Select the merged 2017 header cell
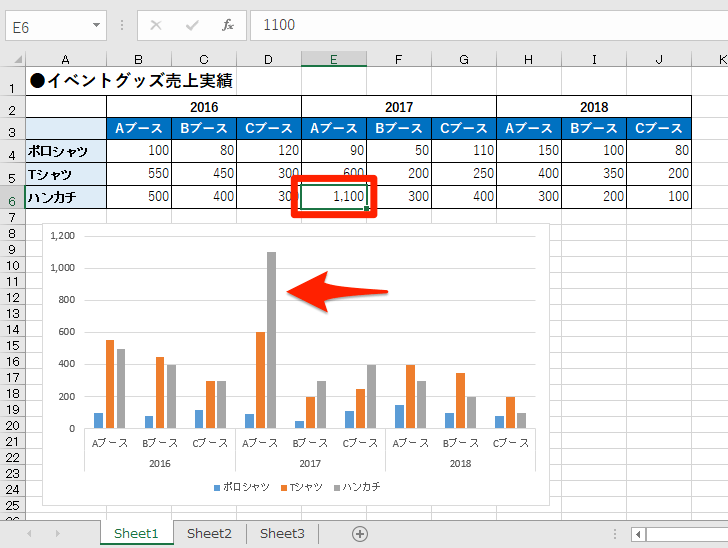The width and height of the screenshot is (728, 548). point(399,107)
